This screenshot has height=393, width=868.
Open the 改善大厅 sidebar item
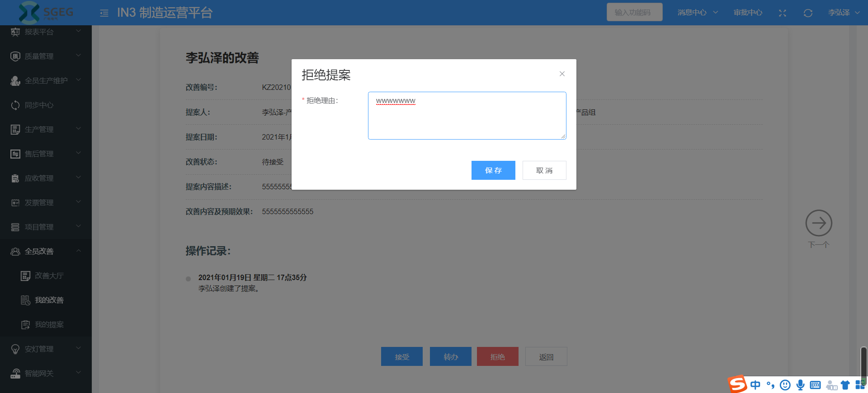coord(49,276)
